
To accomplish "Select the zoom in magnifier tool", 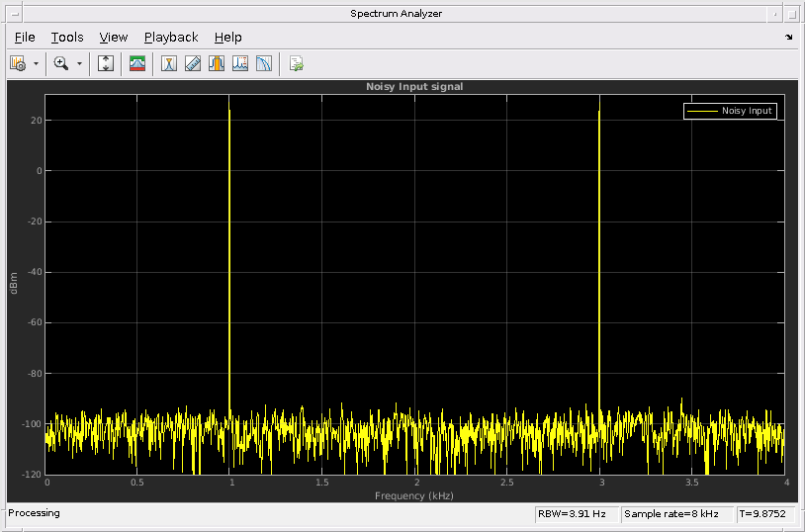I will pos(61,63).
